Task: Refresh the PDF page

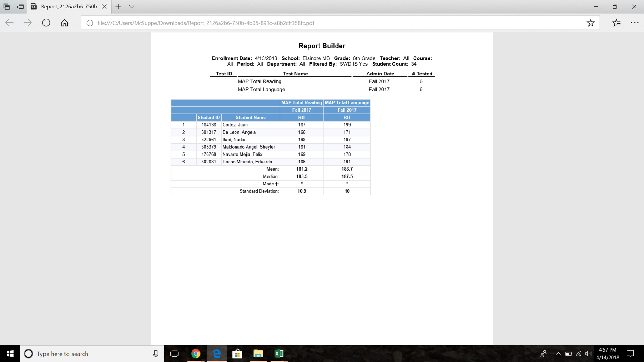Action: point(46,23)
